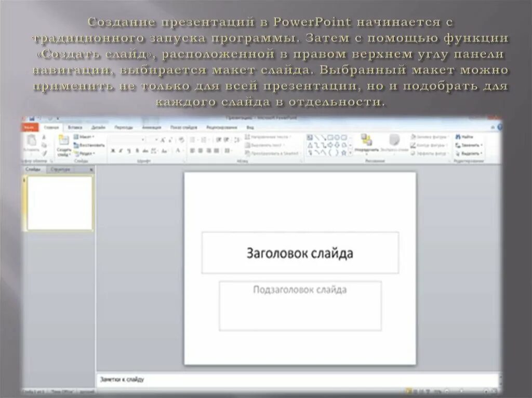Switch to the Главная ribbon tab

[51, 128]
